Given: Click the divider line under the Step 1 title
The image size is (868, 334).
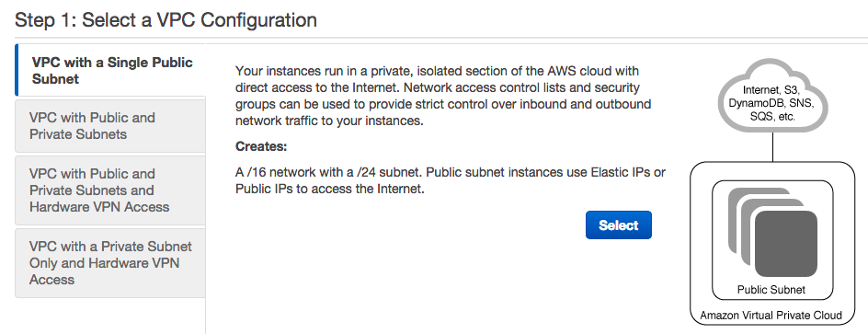Looking at the screenshot, I should point(441,38).
